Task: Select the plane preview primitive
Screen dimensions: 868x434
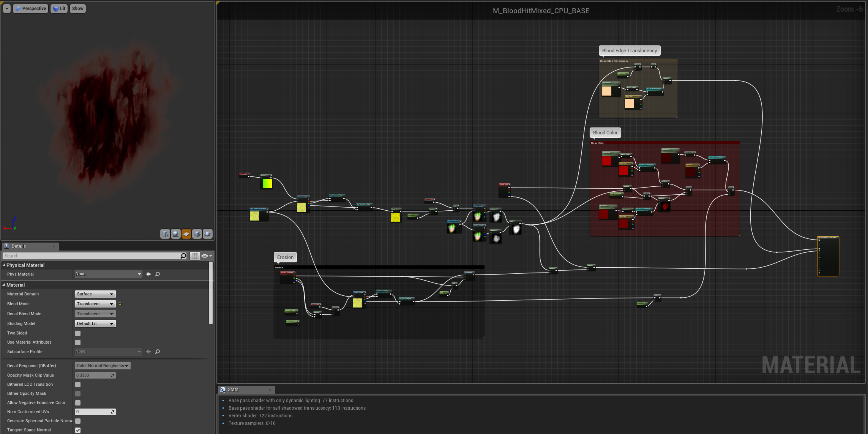Action: click(x=186, y=234)
